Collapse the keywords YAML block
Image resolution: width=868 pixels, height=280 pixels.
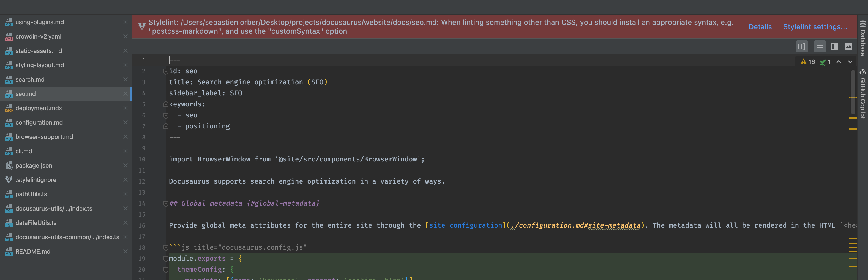pyautogui.click(x=165, y=104)
